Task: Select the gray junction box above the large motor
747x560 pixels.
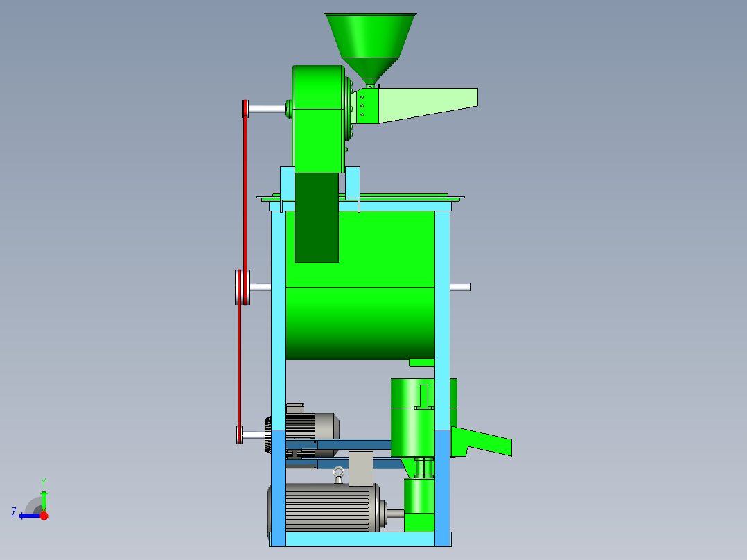Action: (360, 469)
